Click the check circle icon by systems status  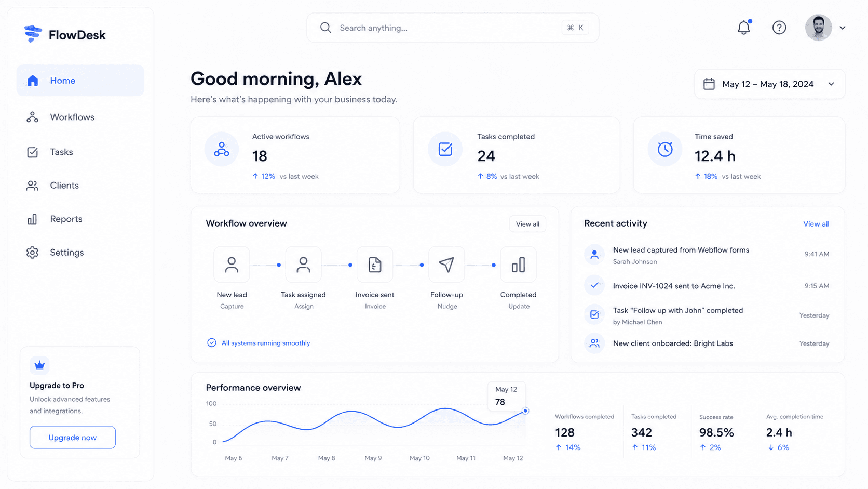pos(212,343)
